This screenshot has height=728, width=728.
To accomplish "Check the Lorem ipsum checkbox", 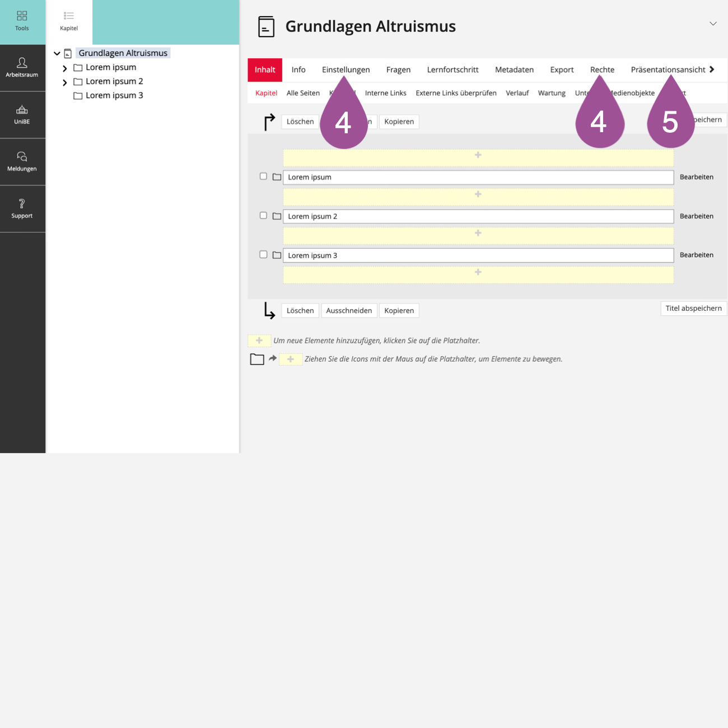I will (x=263, y=176).
